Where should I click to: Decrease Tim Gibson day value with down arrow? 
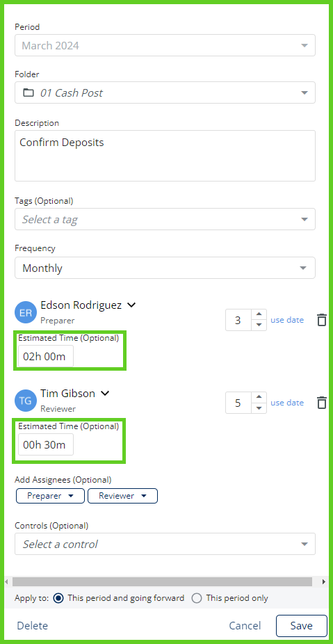(259, 408)
